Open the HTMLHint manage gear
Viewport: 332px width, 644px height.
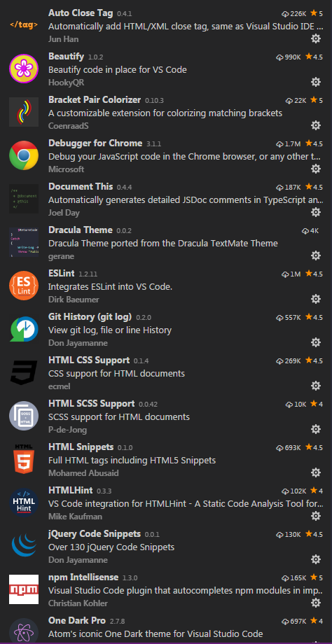click(316, 516)
